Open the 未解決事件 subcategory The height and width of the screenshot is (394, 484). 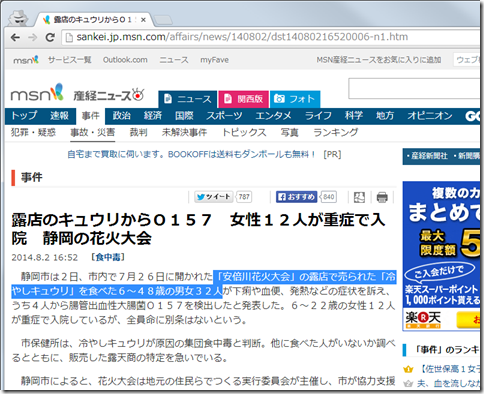click(x=184, y=132)
